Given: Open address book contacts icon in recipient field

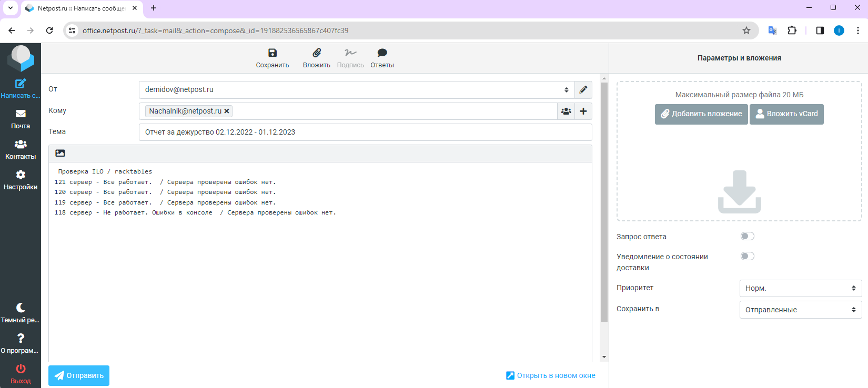Looking at the screenshot, I should [566, 111].
